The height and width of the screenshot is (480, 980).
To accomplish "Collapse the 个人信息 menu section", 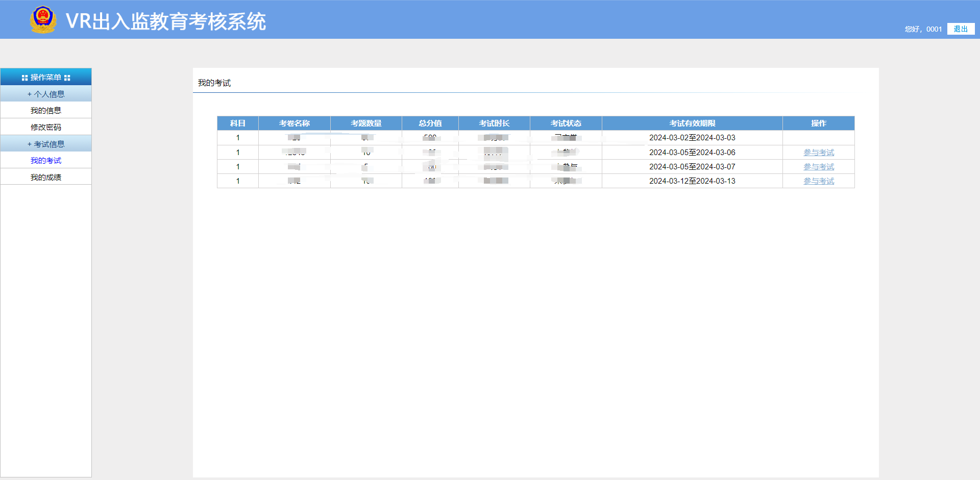I will pyautogui.click(x=46, y=94).
